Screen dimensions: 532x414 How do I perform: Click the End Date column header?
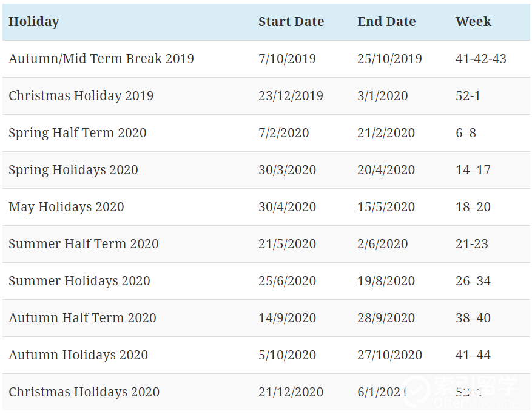(386, 22)
